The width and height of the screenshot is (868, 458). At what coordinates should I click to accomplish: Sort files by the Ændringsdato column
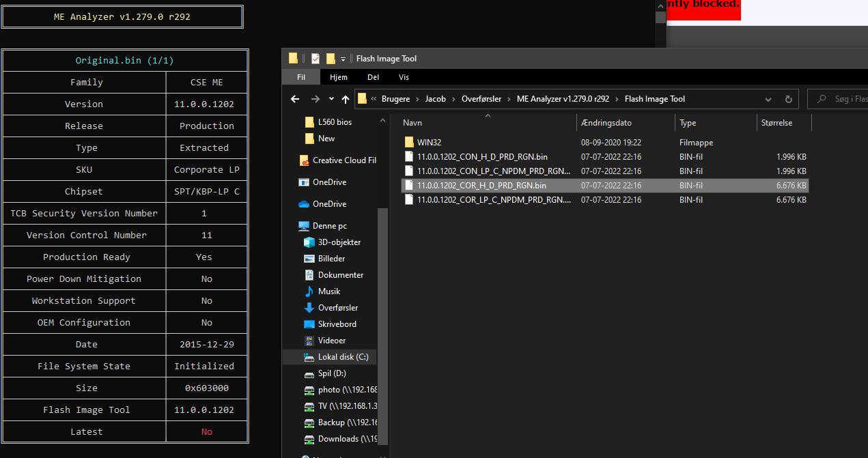pyautogui.click(x=606, y=123)
